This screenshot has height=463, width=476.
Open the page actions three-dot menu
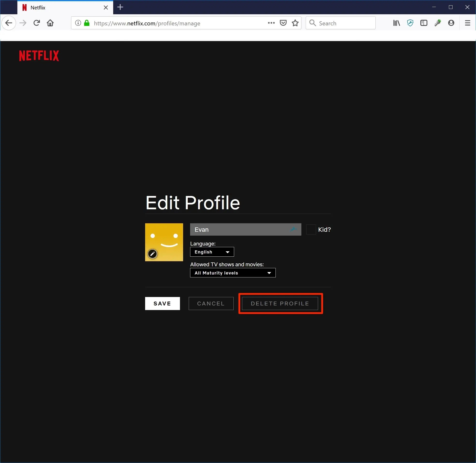271,23
